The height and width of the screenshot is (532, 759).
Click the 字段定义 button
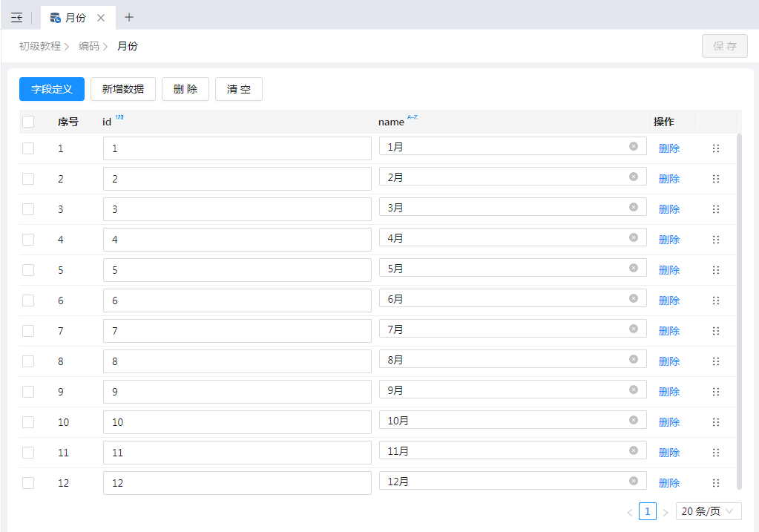(x=52, y=89)
